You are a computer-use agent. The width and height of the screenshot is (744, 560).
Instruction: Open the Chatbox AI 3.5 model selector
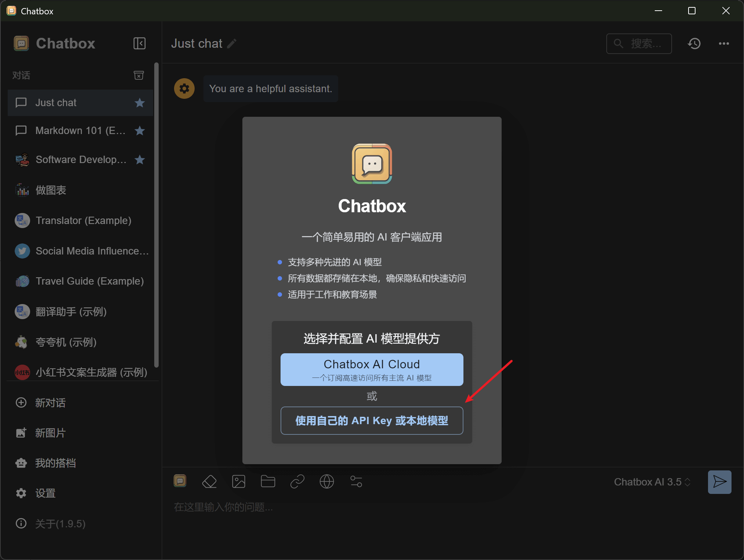click(x=652, y=482)
